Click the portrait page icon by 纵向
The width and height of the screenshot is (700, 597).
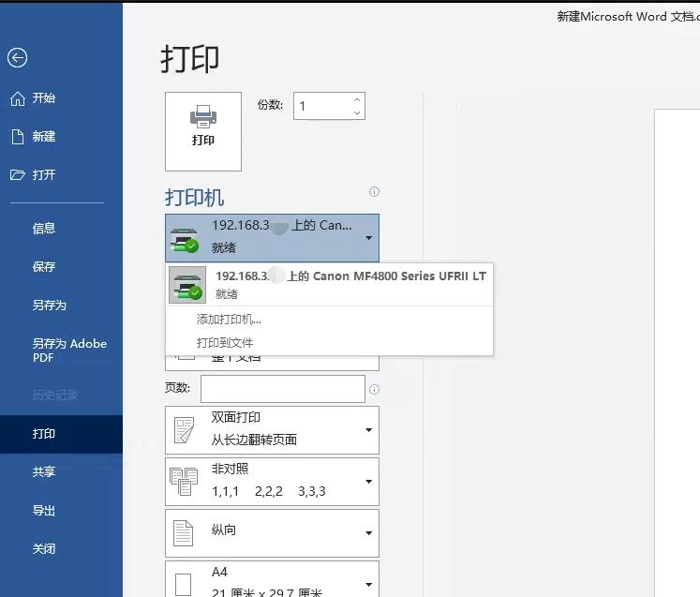coord(183,533)
